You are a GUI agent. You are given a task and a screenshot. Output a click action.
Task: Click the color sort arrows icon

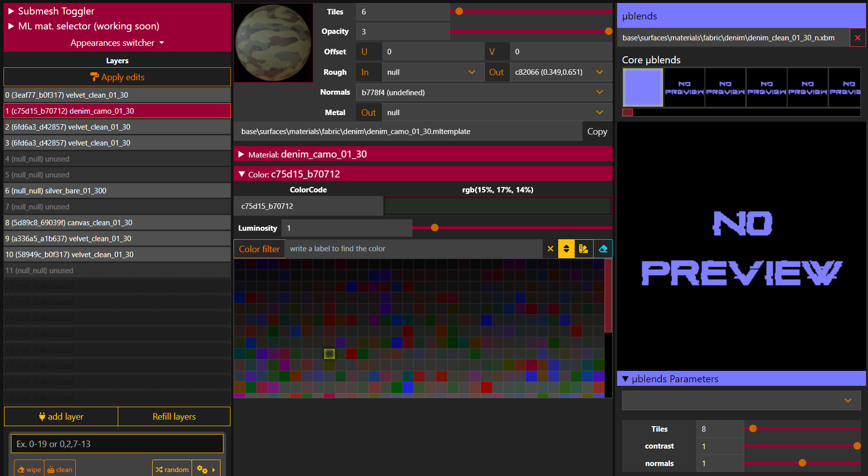566,249
